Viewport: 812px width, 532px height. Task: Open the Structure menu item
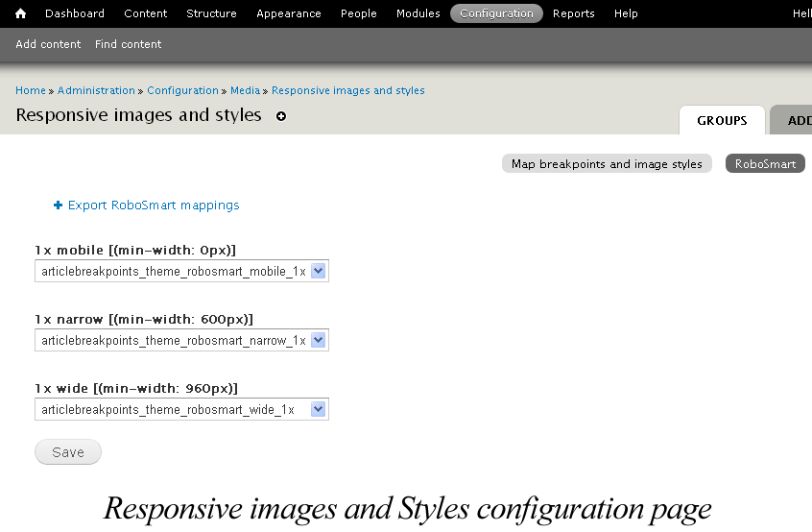click(211, 13)
